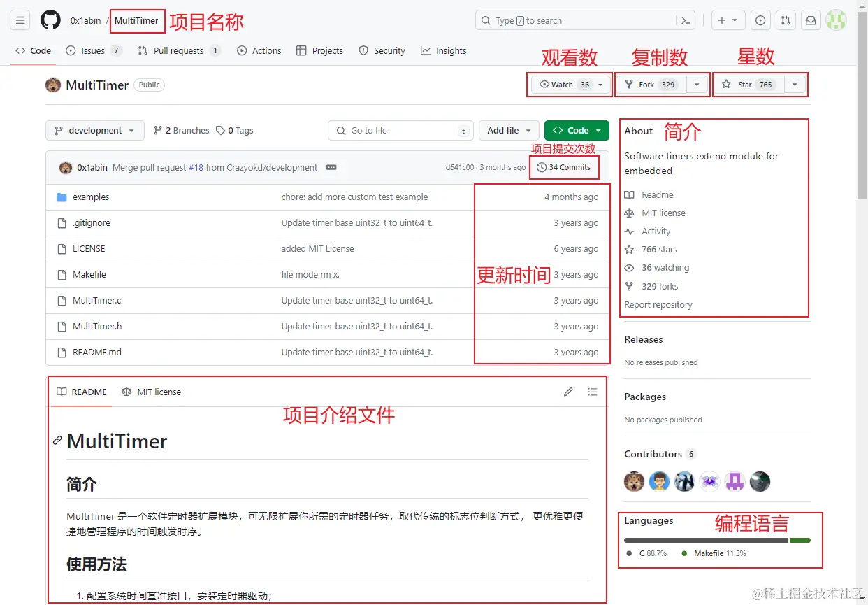The height and width of the screenshot is (605, 868).
Task: Open the hamburger navigation menu
Action: [x=20, y=20]
